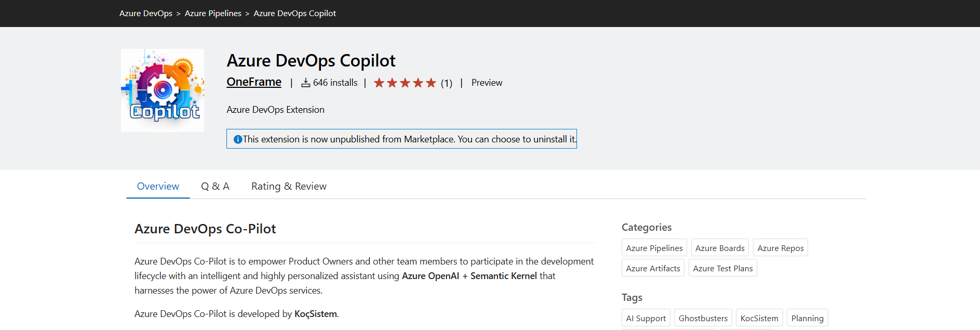Image resolution: width=980 pixels, height=330 pixels.
Task: Click the 'Categories' heading
Action: (x=647, y=227)
